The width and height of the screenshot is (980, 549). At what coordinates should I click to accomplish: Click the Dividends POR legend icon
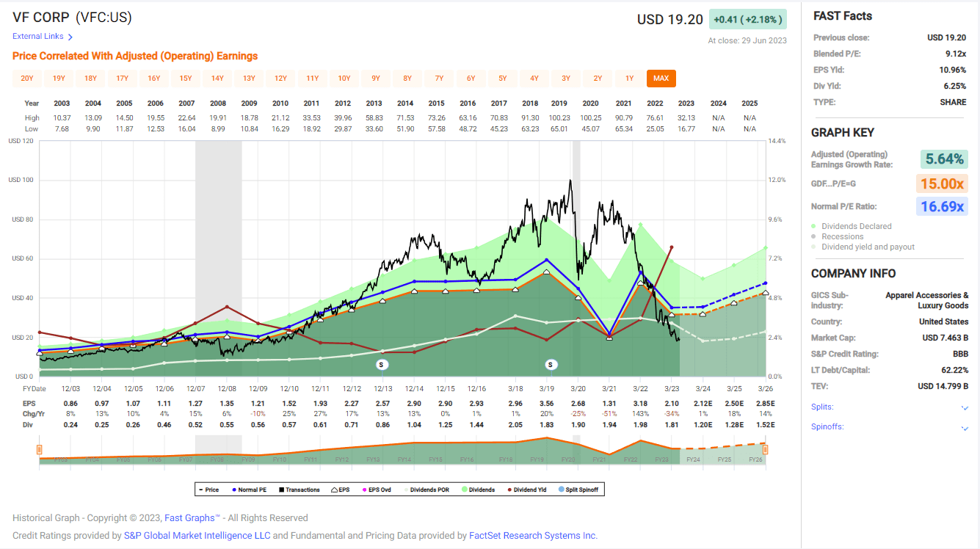point(406,489)
